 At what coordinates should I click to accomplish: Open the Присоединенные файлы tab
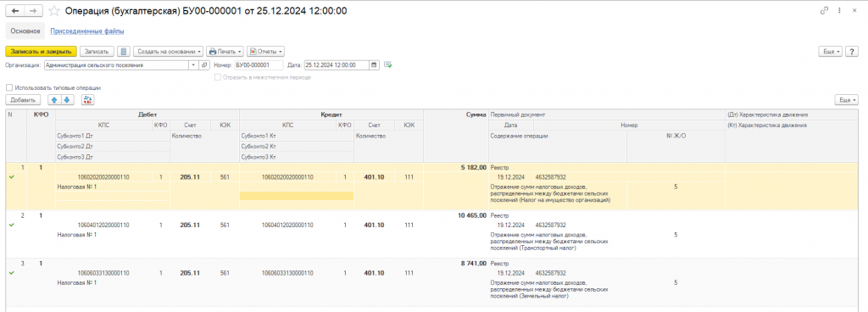[87, 31]
